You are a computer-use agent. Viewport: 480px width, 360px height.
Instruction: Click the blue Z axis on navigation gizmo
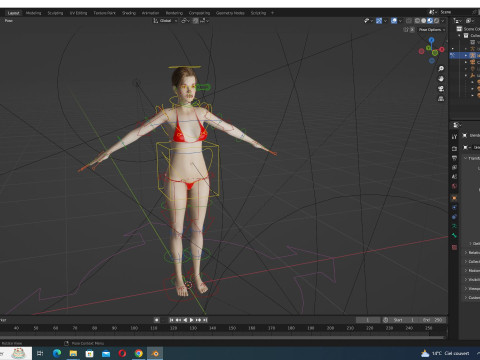point(431,40)
